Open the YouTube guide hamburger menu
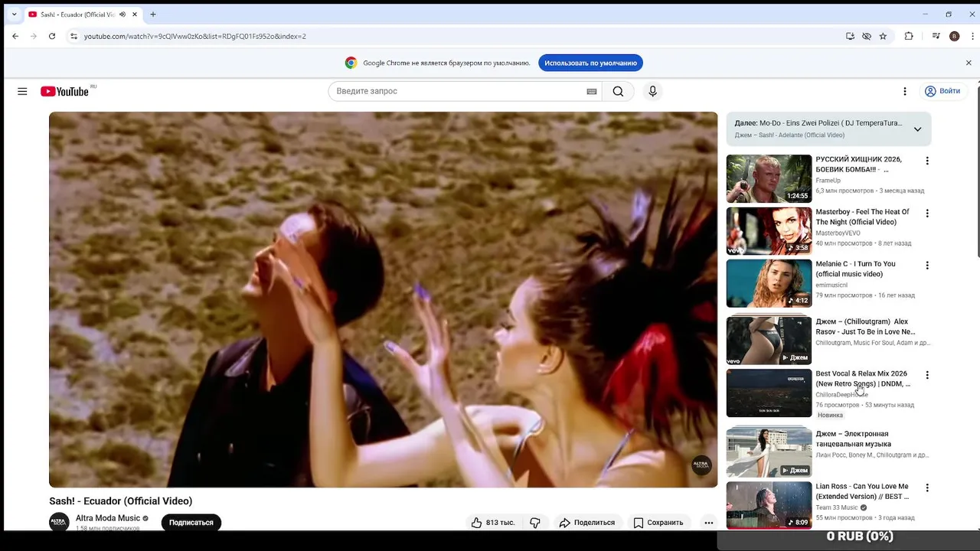 pos(22,91)
